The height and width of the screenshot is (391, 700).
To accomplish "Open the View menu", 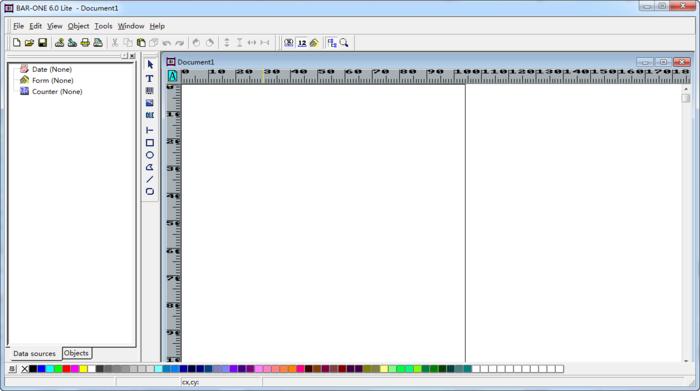I will (x=54, y=26).
